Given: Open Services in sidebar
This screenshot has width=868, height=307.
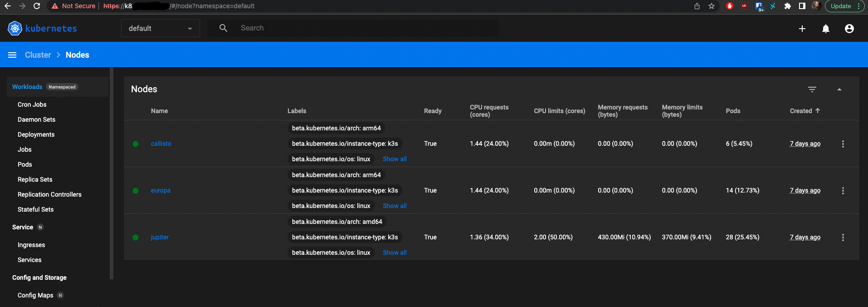Looking at the screenshot, I should click(29, 260).
